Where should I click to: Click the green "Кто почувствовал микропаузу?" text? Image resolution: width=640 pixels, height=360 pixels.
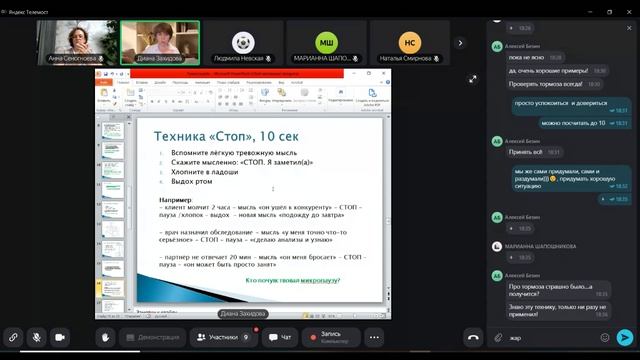click(x=293, y=280)
